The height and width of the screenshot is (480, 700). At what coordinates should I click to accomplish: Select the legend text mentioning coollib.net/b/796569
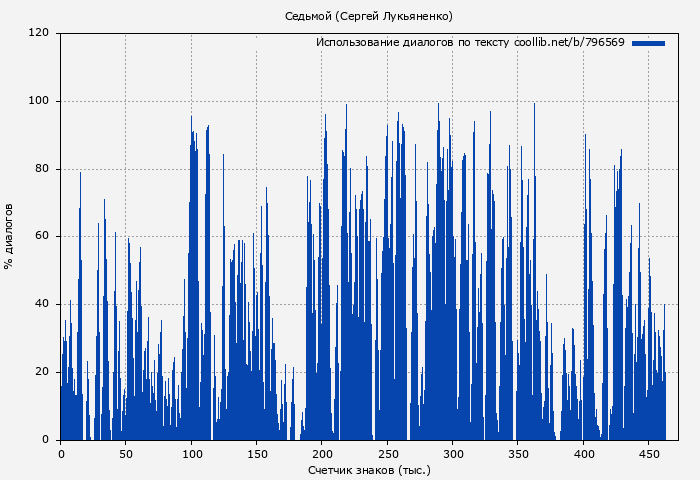point(470,43)
